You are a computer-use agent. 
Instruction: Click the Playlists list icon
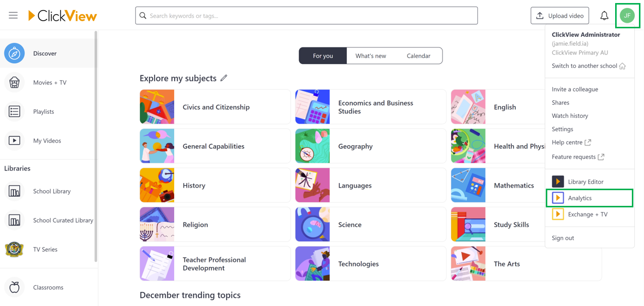click(x=15, y=112)
